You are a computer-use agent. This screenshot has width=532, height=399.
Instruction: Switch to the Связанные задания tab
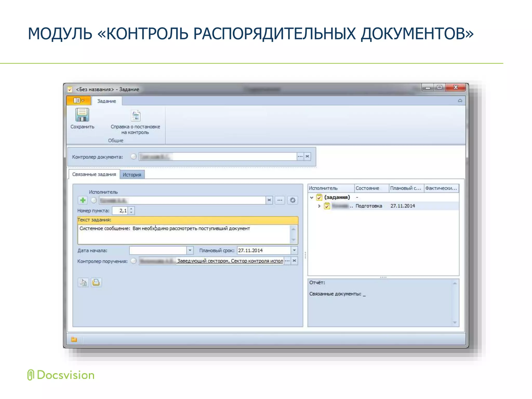94,174
